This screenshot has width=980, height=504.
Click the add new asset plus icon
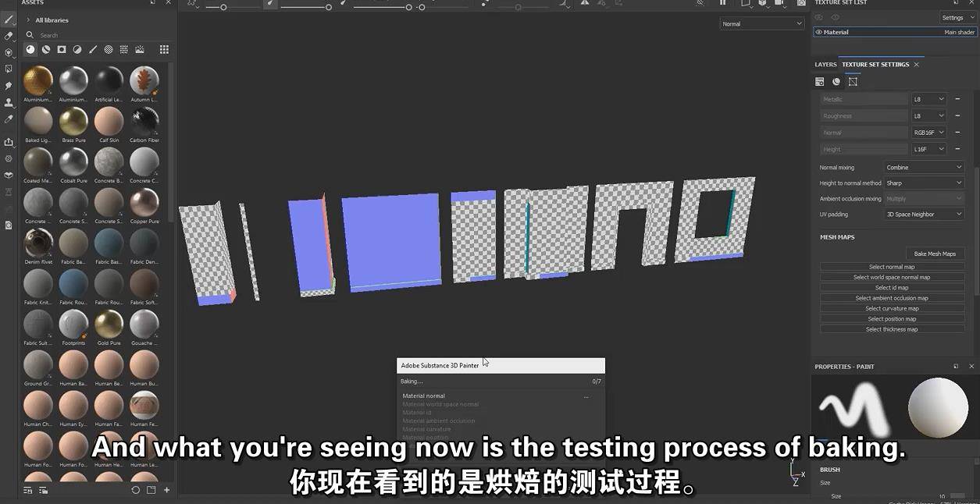(x=166, y=490)
